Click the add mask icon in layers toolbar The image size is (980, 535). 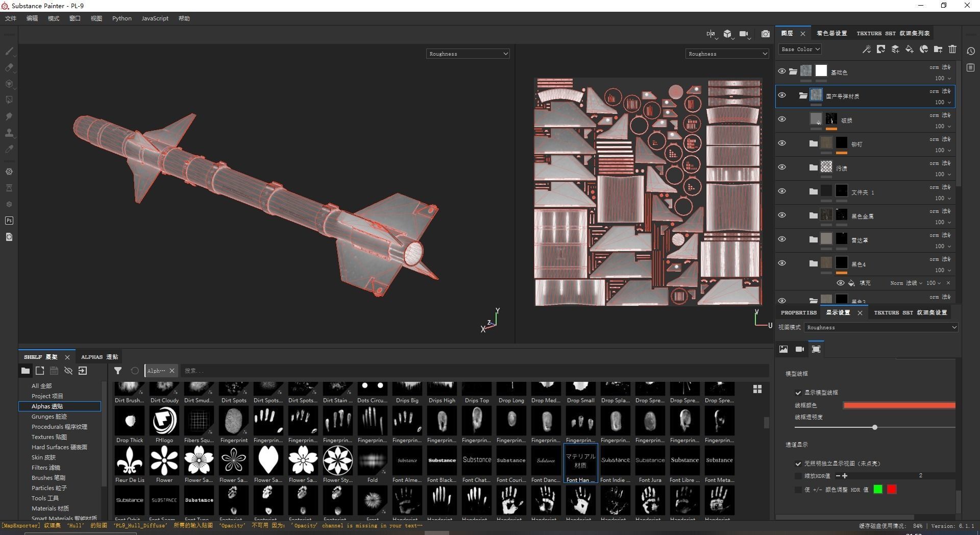pyautogui.click(x=881, y=49)
